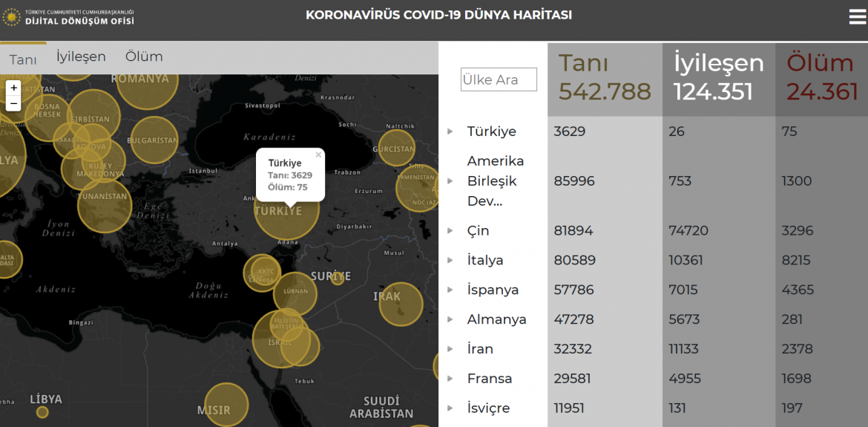Expand the Çin row details
This screenshot has height=427, width=868.
450,231
